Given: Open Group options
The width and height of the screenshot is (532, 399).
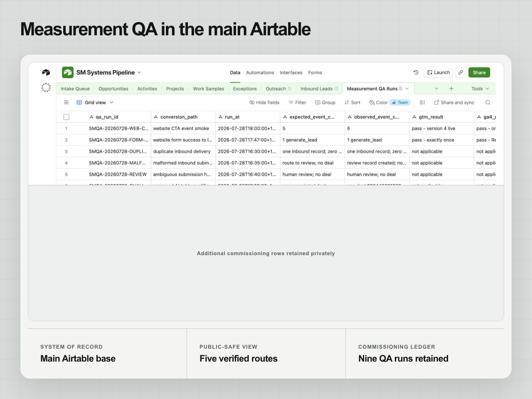Looking at the screenshot, I should 325,102.
